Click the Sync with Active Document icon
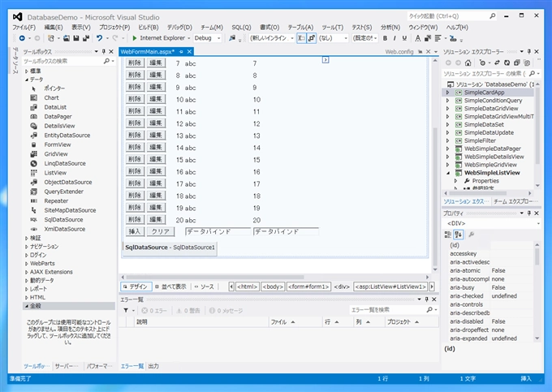The width and height of the screenshot is (552, 392). pos(497,62)
